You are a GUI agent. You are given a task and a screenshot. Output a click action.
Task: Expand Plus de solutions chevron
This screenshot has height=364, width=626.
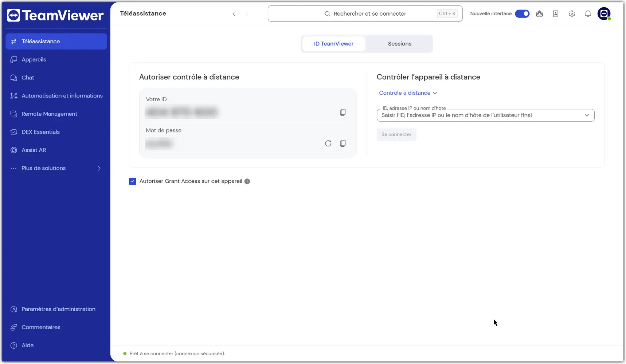pyautogui.click(x=99, y=168)
